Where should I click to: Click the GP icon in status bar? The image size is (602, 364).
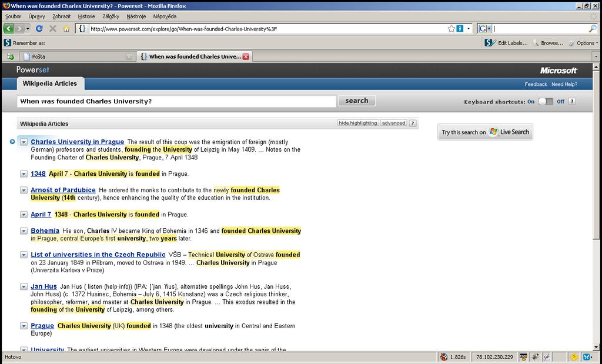[546, 357]
